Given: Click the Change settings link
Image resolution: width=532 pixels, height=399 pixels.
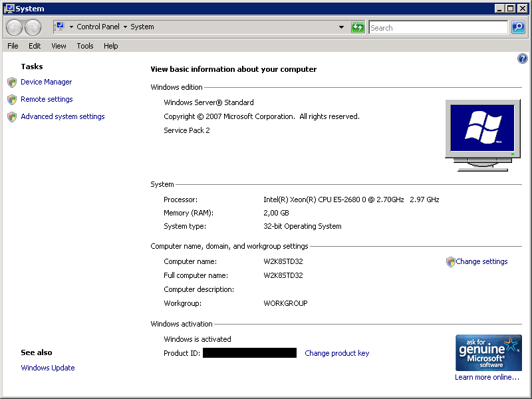Looking at the screenshot, I should point(481,261).
